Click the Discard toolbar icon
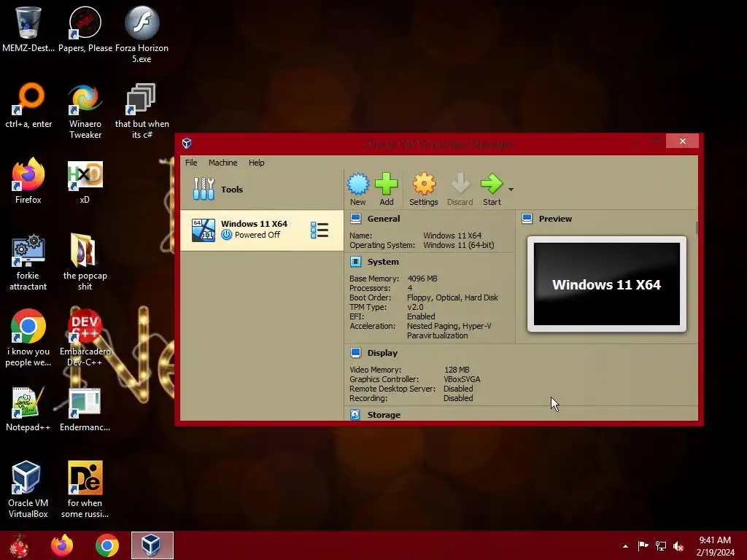The height and width of the screenshot is (560, 747). coord(460,190)
